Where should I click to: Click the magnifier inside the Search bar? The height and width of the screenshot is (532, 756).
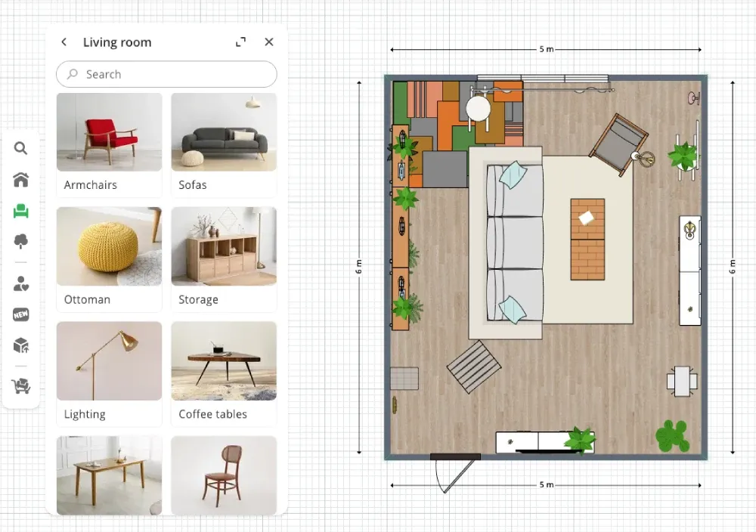click(x=72, y=74)
